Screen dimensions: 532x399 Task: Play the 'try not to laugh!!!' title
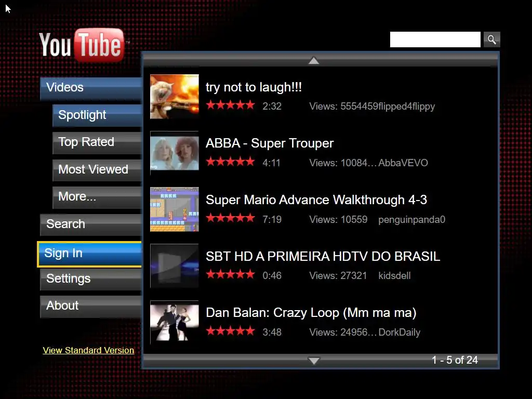click(254, 87)
